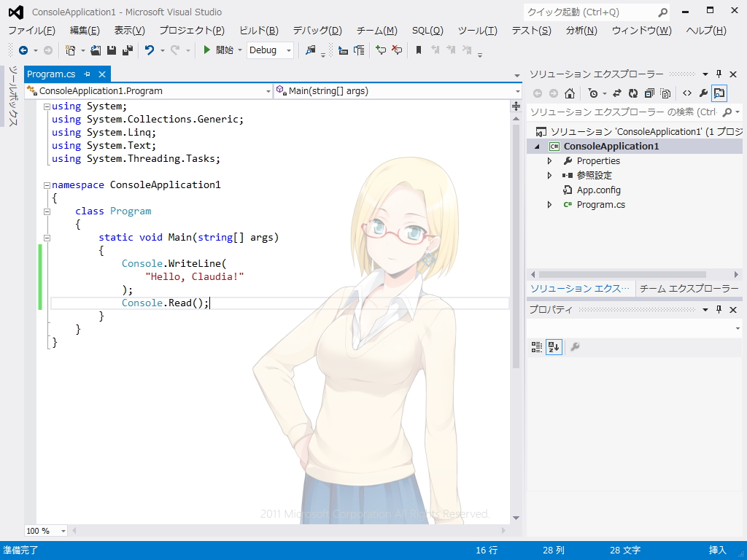Expand the 参照設定 node
Viewport: 747px width, 560px height.
[x=549, y=176]
